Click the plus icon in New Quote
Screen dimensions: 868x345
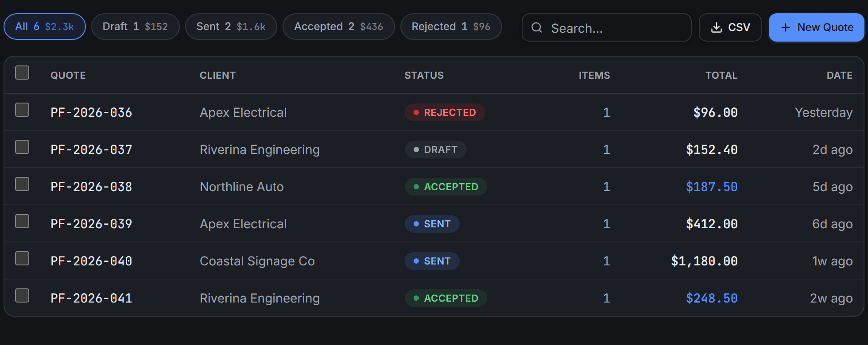click(x=786, y=27)
